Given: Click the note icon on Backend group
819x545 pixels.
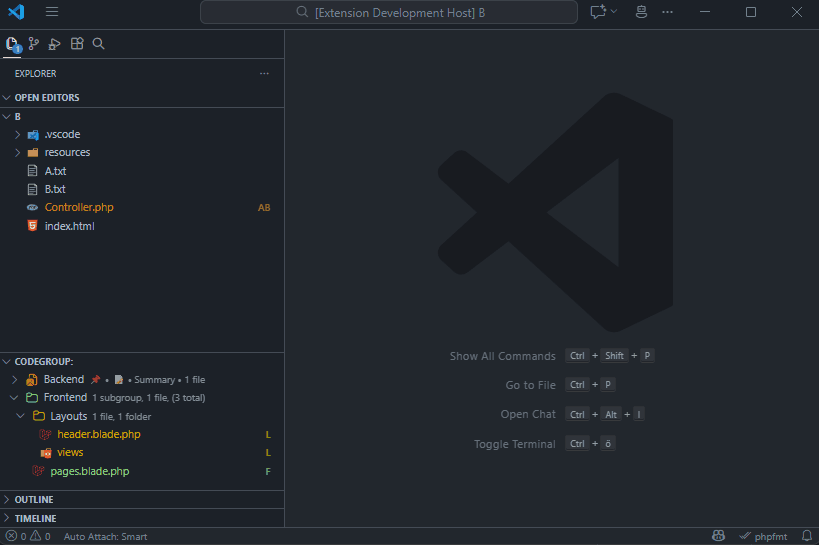Looking at the screenshot, I should click(x=119, y=379).
